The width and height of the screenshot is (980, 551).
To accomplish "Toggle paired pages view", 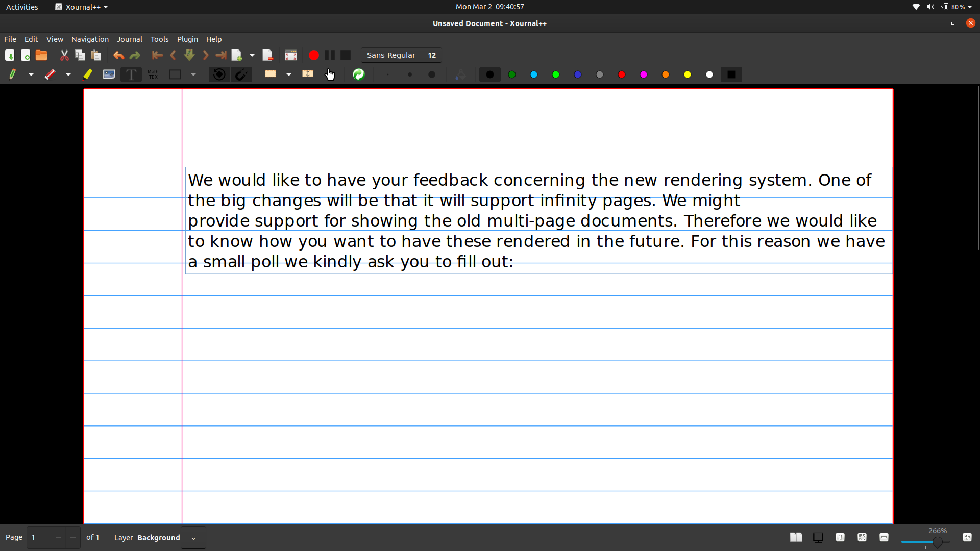I will pos(796,537).
